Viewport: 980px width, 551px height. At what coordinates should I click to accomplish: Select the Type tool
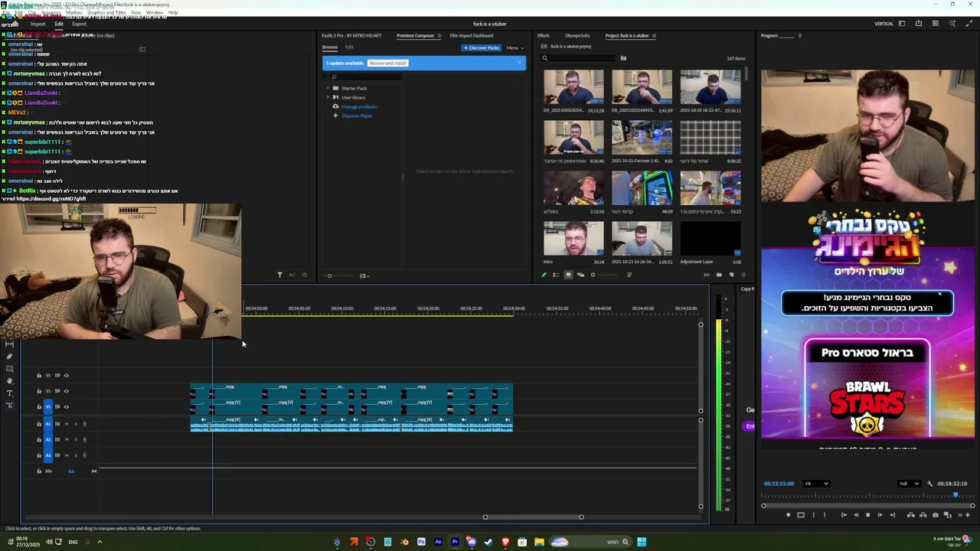point(9,393)
